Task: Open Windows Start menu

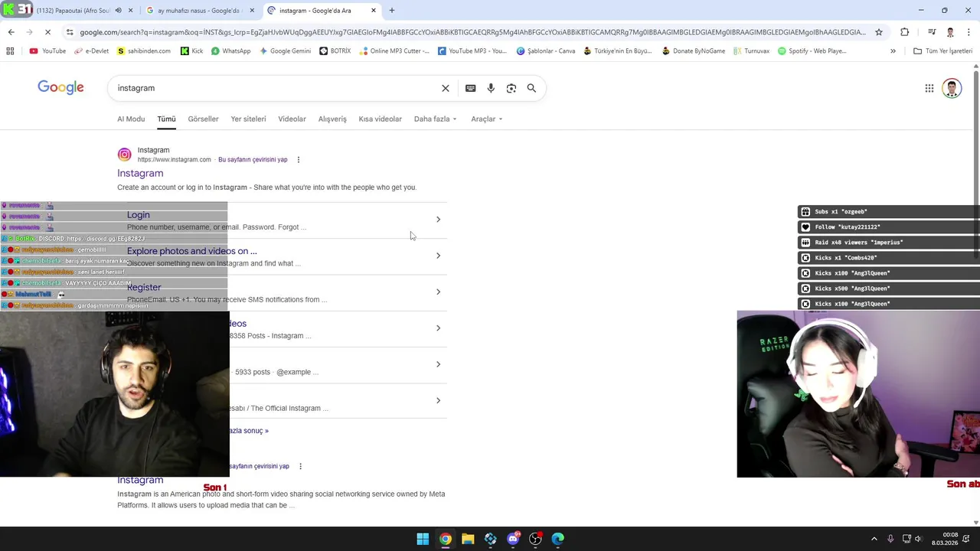Action: click(423, 539)
